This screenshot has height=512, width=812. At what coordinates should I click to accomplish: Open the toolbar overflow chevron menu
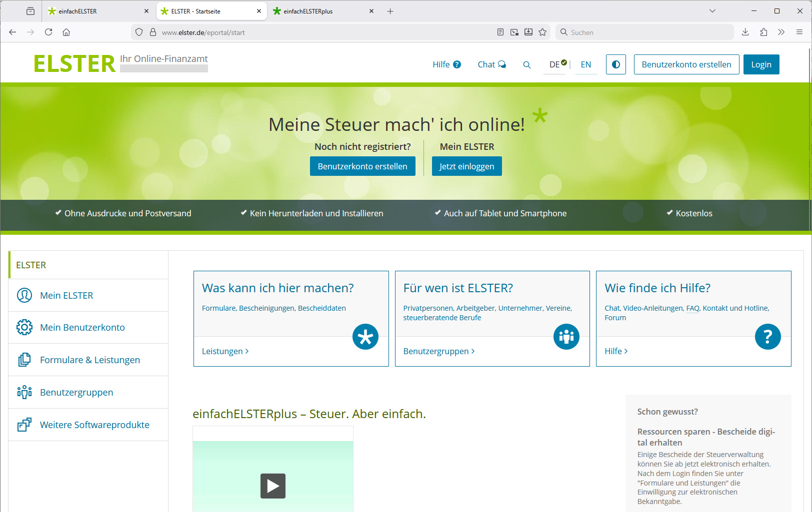[781, 32]
